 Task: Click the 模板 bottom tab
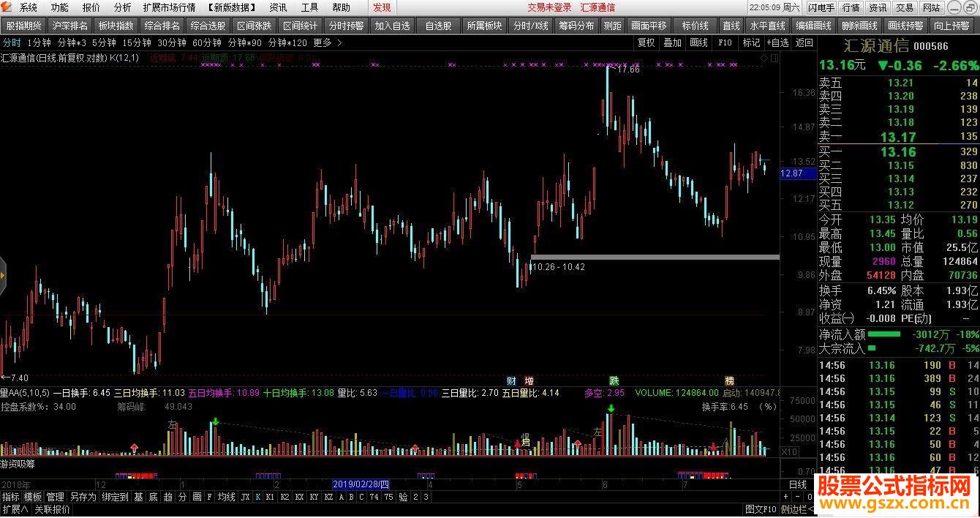point(33,497)
